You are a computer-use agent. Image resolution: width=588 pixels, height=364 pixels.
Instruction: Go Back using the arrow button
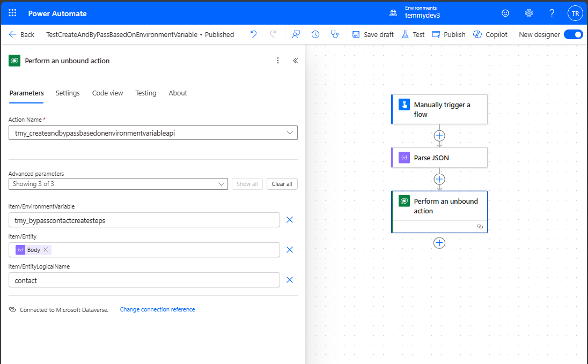tap(21, 34)
